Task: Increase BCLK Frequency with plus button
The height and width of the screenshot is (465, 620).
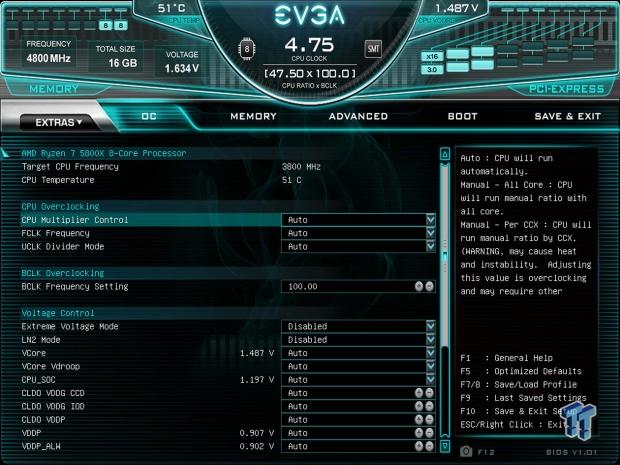Action: [x=419, y=286]
